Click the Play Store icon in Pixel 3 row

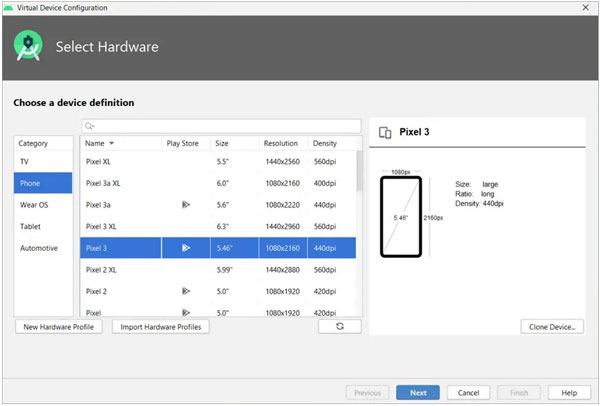tap(186, 248)
